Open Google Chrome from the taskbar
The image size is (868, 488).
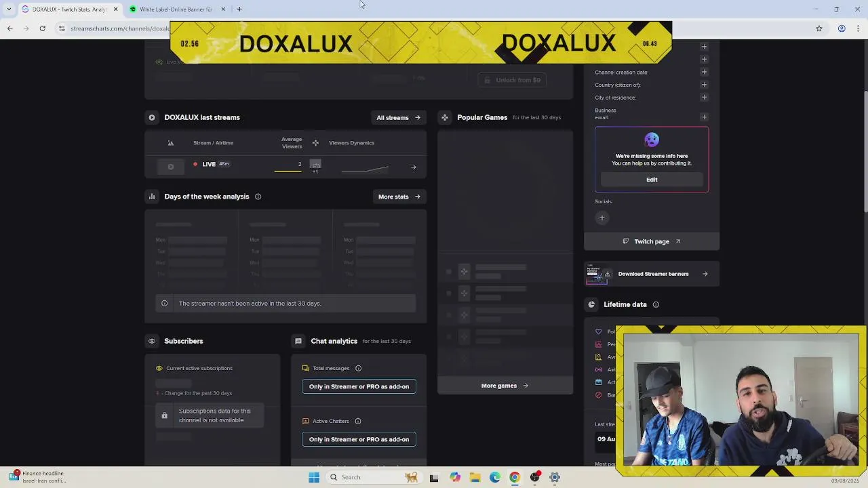tap(515, 477)
